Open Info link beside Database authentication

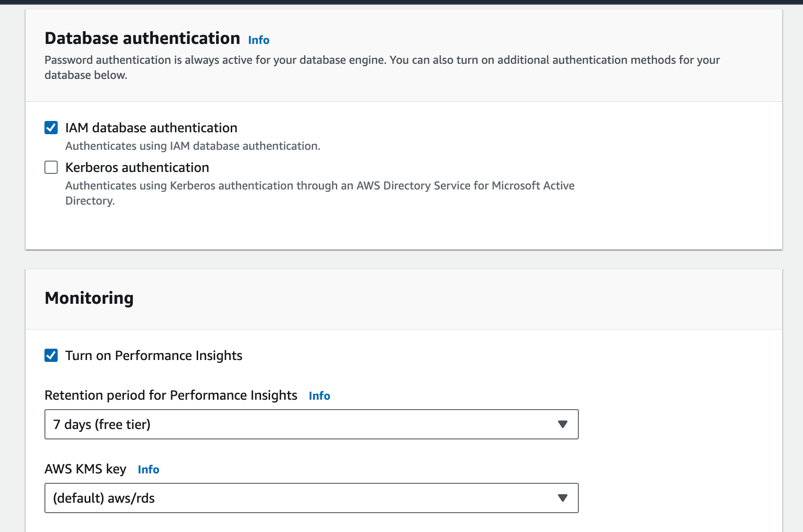(259, 40)
